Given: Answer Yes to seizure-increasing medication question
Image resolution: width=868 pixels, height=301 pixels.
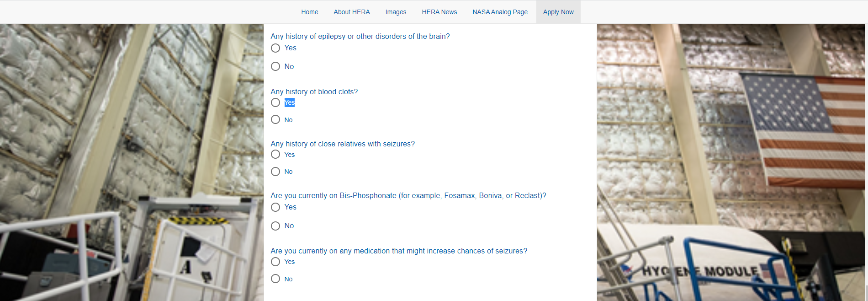Looking at the screenshot, I should (275, 262).
